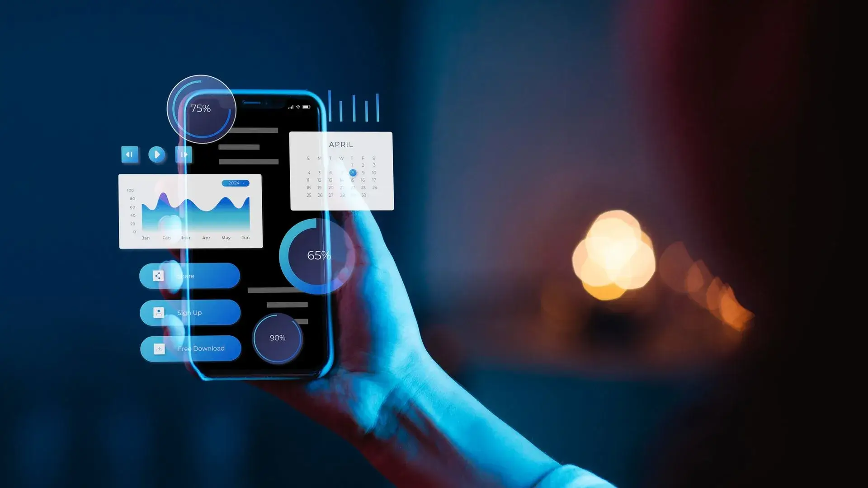The image size is (868, 488).
Task: Toggle the 75% gauge indicator
Action: point(201,109)
